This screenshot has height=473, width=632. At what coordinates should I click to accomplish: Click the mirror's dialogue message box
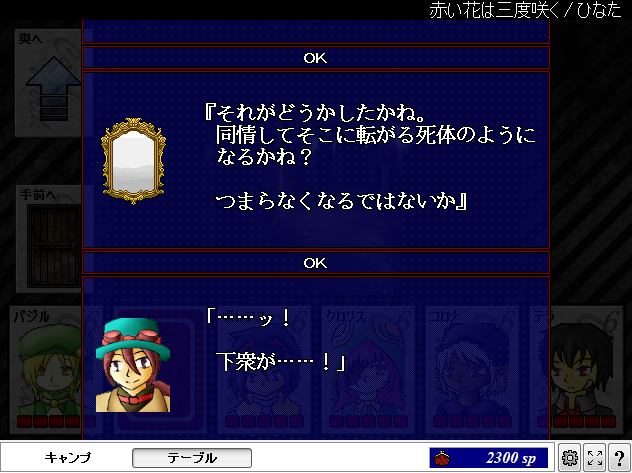(316, 160)
